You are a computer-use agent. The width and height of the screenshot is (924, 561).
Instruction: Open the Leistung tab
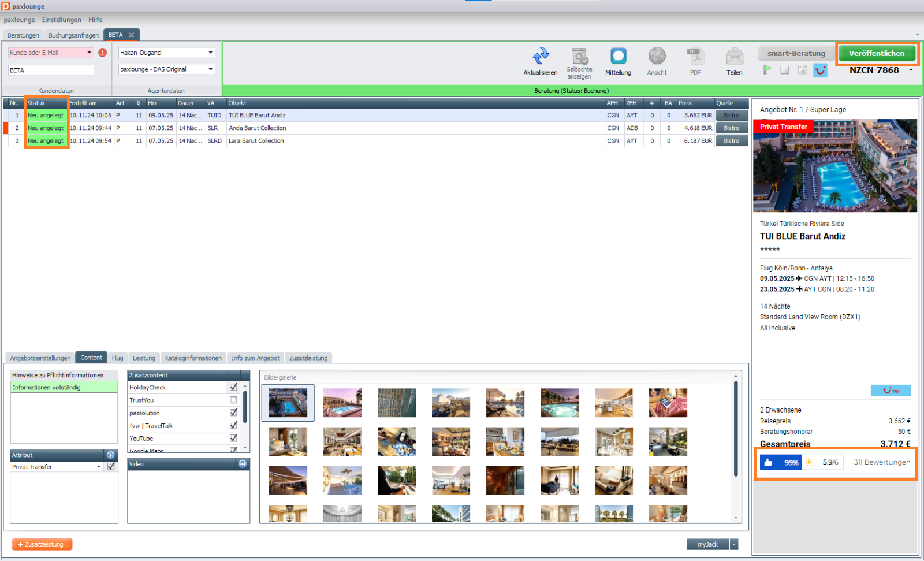(x=144, y=358)
